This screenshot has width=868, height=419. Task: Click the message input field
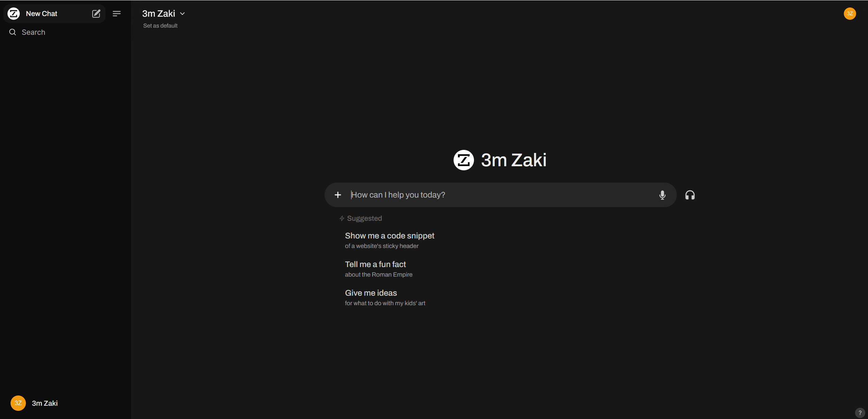pos(500,195)
